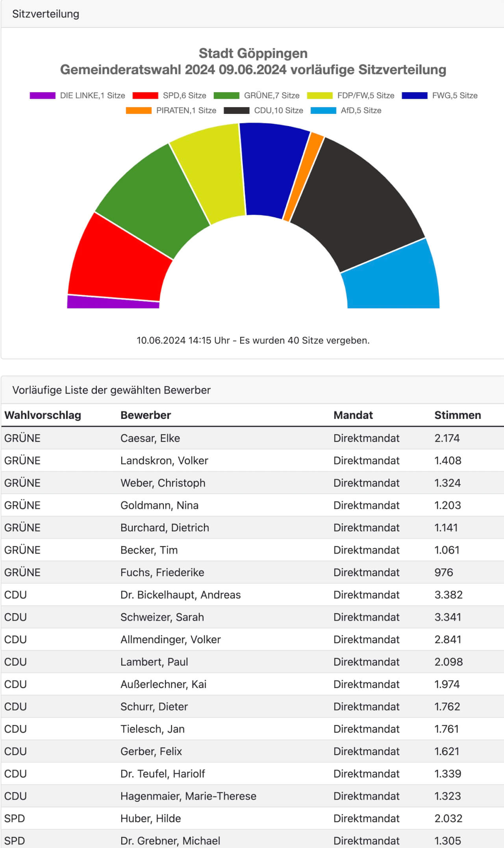
Task: Click the name 'Gerber, Felix'
Action: (151, 751)
